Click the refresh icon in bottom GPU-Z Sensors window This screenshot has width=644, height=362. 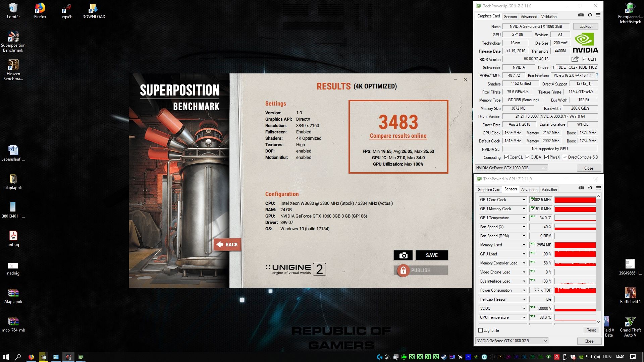coord(590,188)
